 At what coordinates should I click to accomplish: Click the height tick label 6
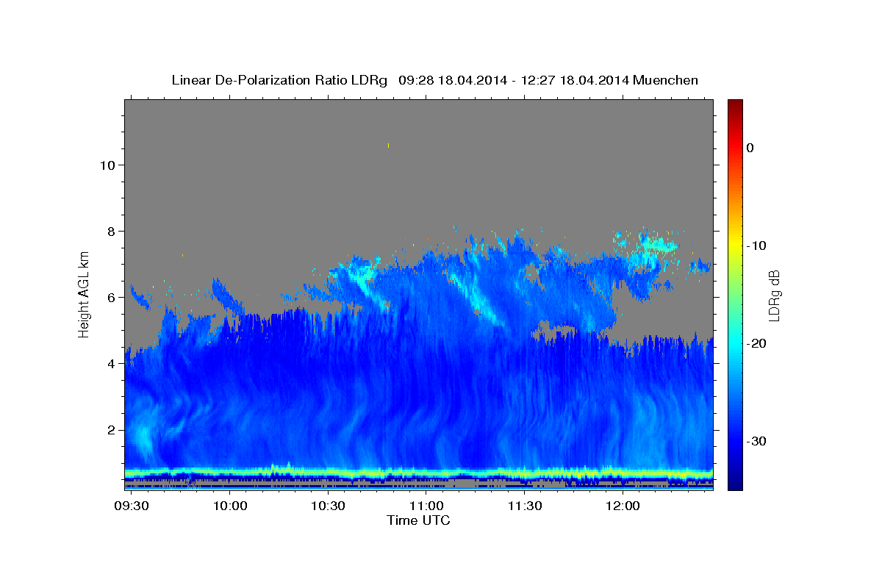(x=110, y=298)
